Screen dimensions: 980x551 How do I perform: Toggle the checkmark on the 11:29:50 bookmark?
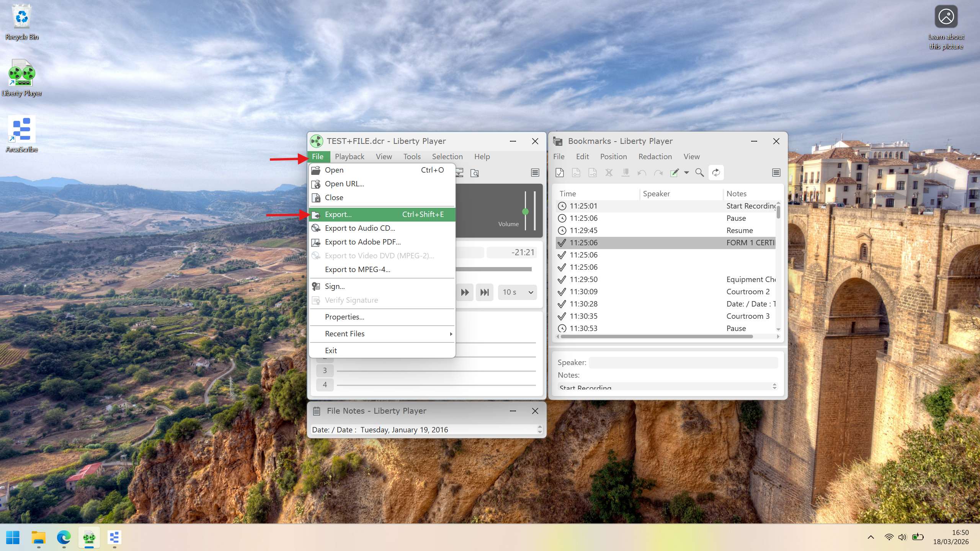tap(562, 279)
